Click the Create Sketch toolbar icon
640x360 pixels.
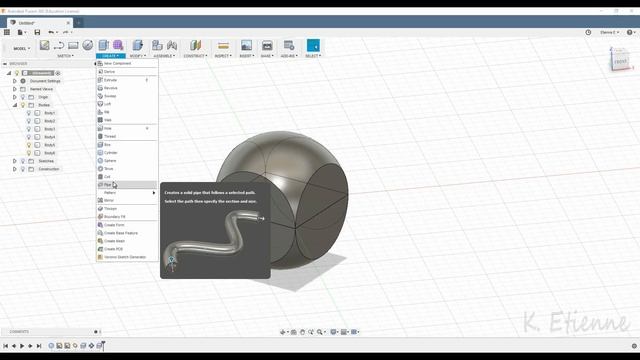coord(44,45)
